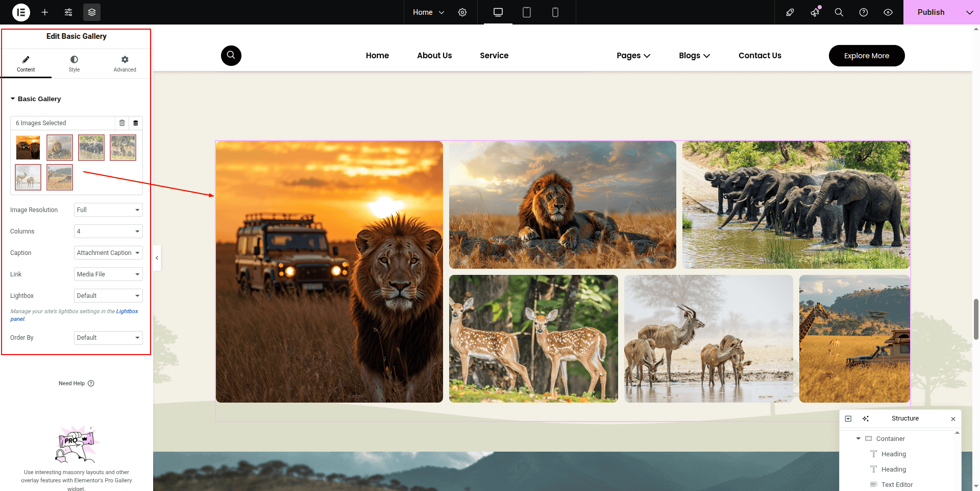Open the Columns dropdown
The width and height of the screenshot is (980, 491).
point(108,231)
